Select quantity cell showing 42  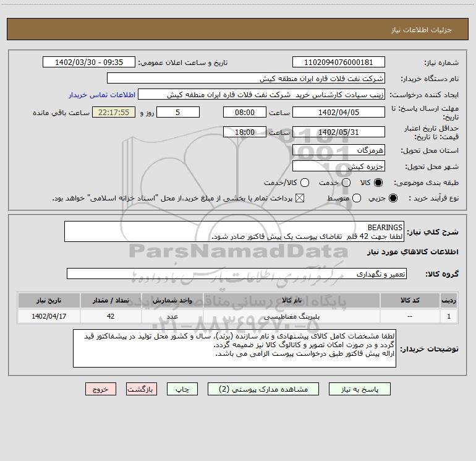click(111, 316)
